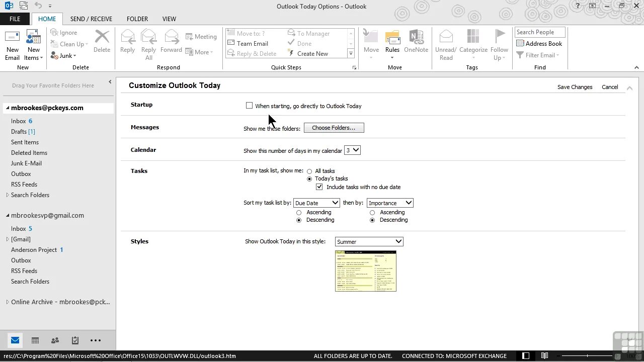Open the Due Date sort dropdown
The width and height of the screenshot is (644, 362).
click(316, 203)
